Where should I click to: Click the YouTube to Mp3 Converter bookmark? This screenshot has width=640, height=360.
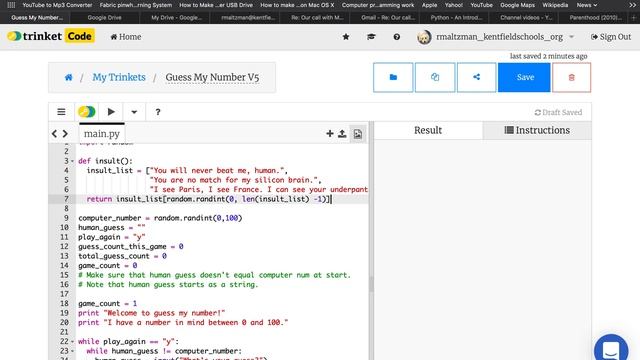pyautogui.click(x=57, y=5)
